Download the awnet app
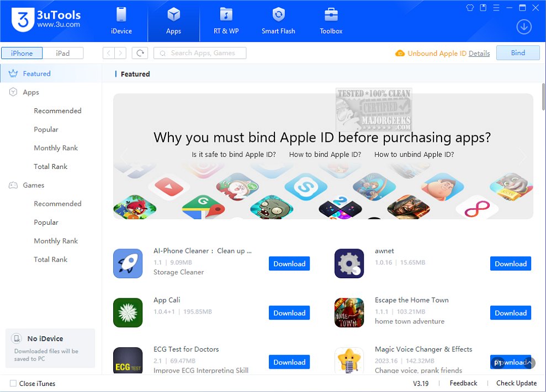This screenshot has width=546, height=392. pyautogui.click(x=511, y=263)
